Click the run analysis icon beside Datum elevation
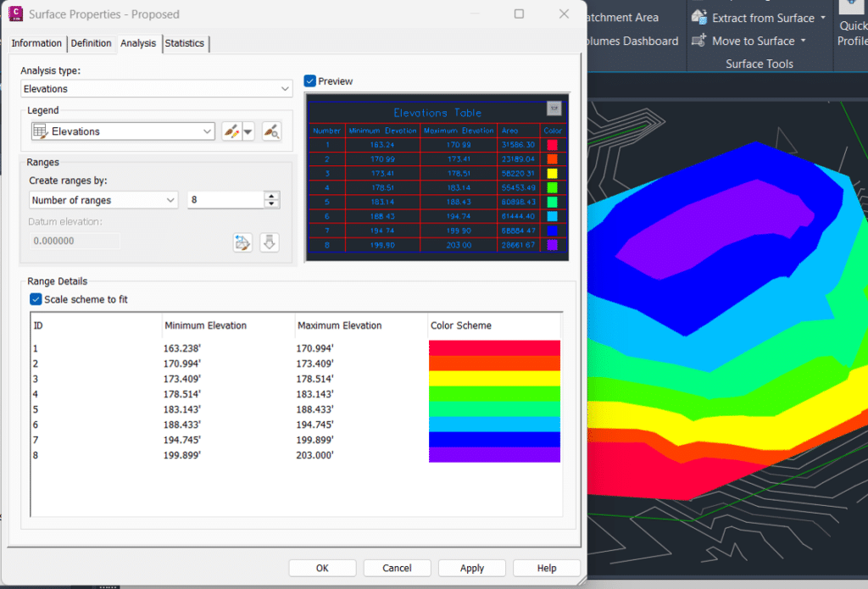Viewport: 868px width, 589px height. (x=242, y=242)
